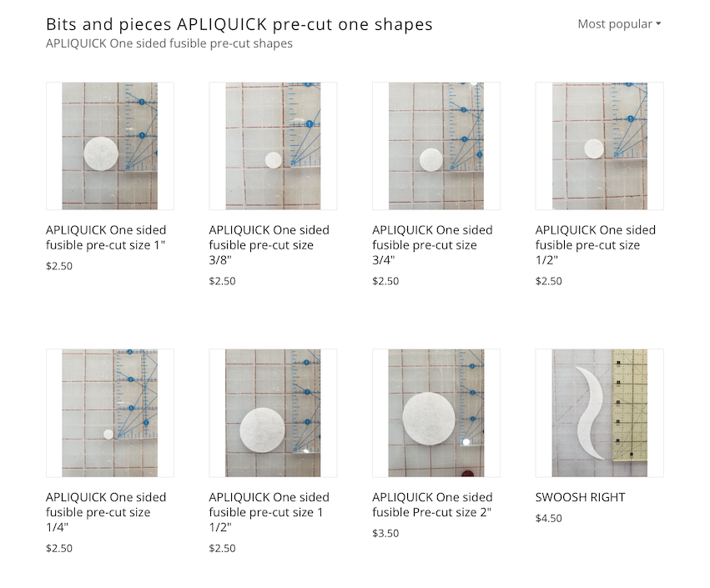
Task: Open the pre-cut size 1/2" title link
Action: pyautogui.click(x=595, y=244)
